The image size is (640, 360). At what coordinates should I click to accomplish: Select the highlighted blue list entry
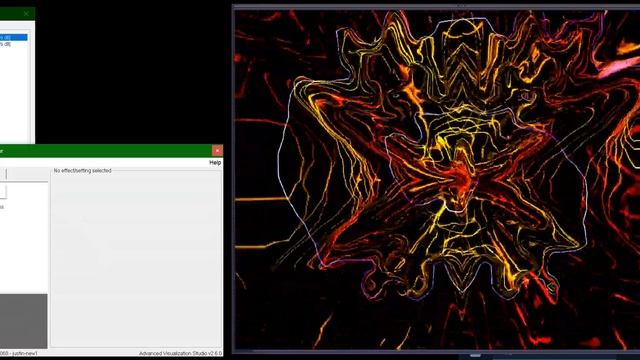point(13,37)
